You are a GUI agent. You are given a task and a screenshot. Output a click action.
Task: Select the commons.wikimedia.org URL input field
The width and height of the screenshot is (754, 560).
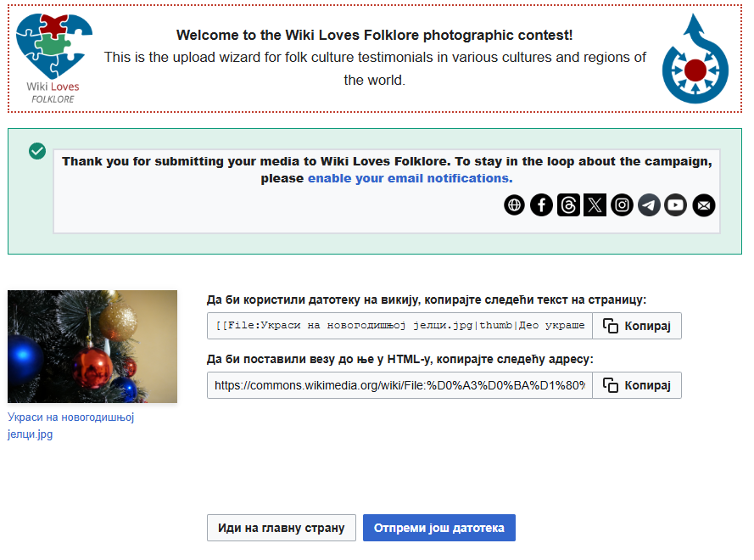point(399,385)
